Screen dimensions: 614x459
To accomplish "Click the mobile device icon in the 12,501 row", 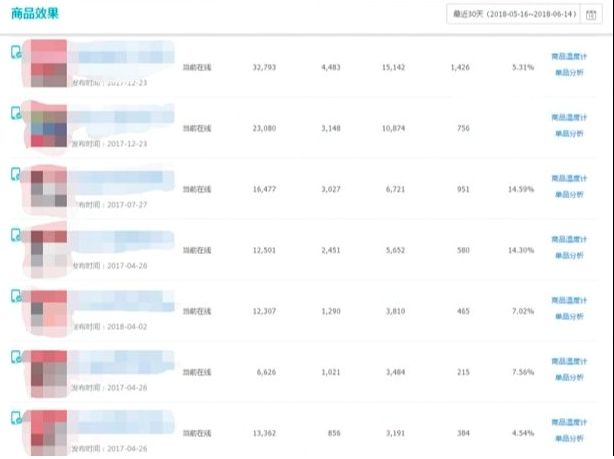I will 16,235.
